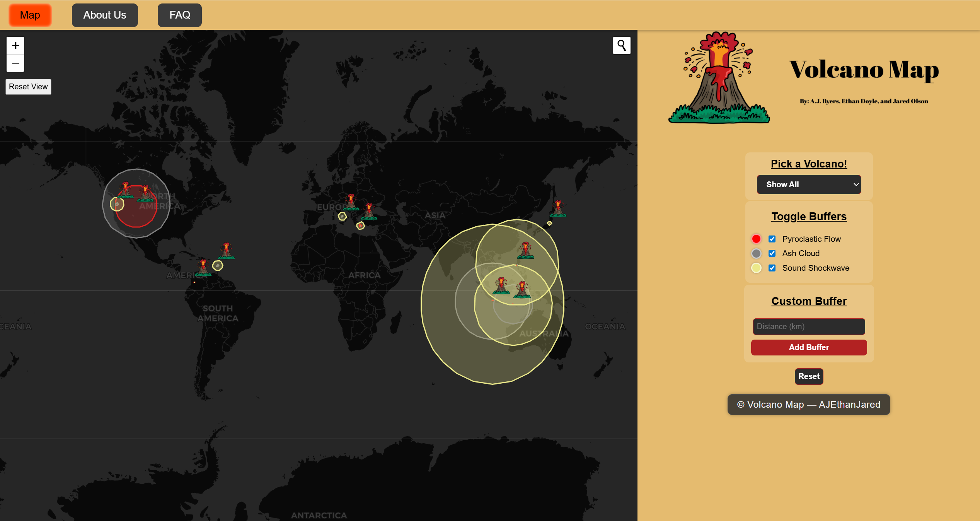Focus the Distance (km) input field

(x=808, y=326)
